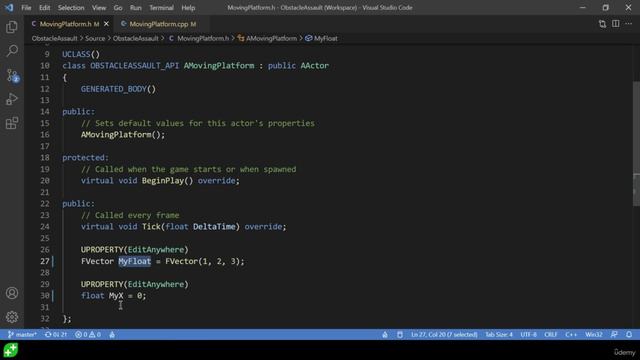Image resolution: width=640 pixels, height=360 pixels.
Task: Open the Explorer view in activity bar
Action: pyautogui.click(x=12, y=27)
